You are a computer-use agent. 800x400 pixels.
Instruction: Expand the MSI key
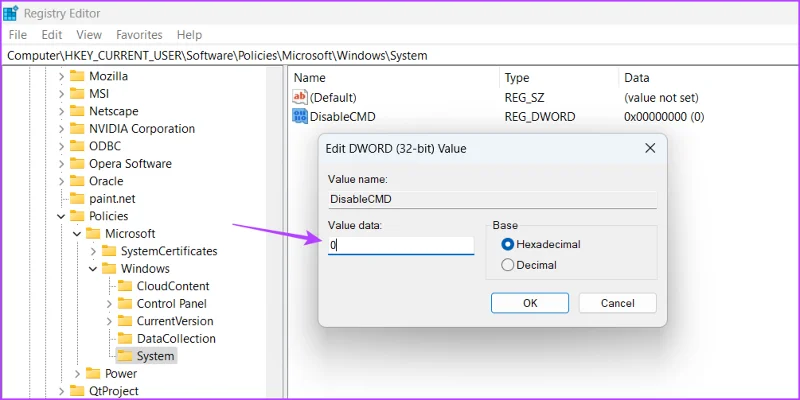tap(61, 94)
